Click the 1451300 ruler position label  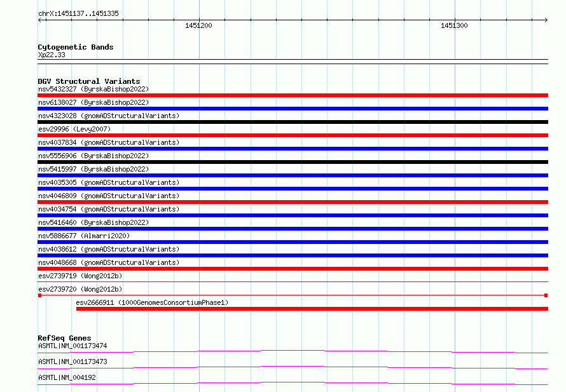pyautogui.click(x=454, y=25)
